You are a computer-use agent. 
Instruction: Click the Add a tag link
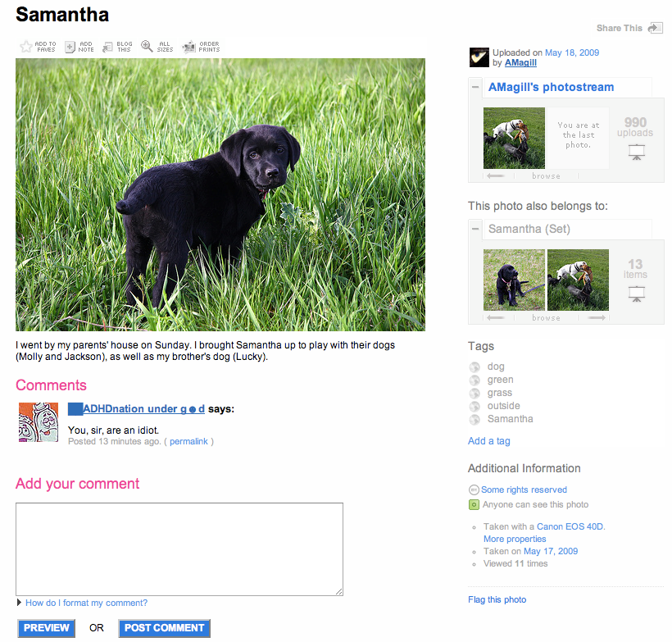pyautogui.click(x=489, y=441)
